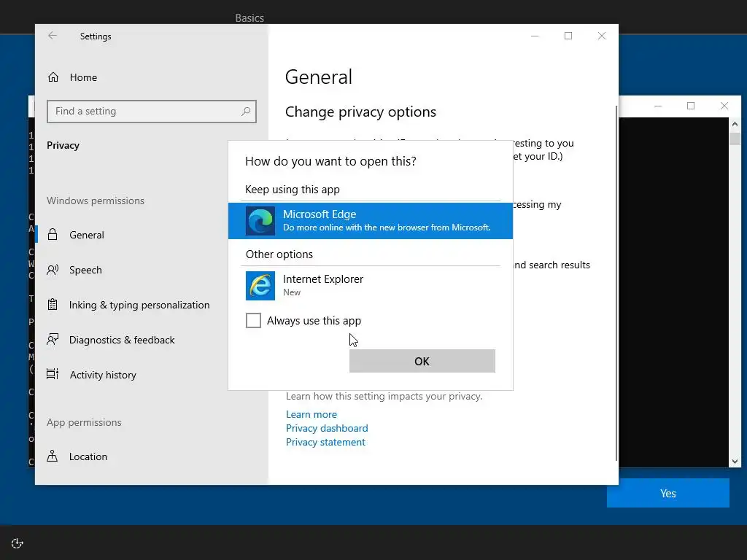The image size is (747, 560).
Task: Click the Inking & typing clipboard icon
Action: point(53,305)
